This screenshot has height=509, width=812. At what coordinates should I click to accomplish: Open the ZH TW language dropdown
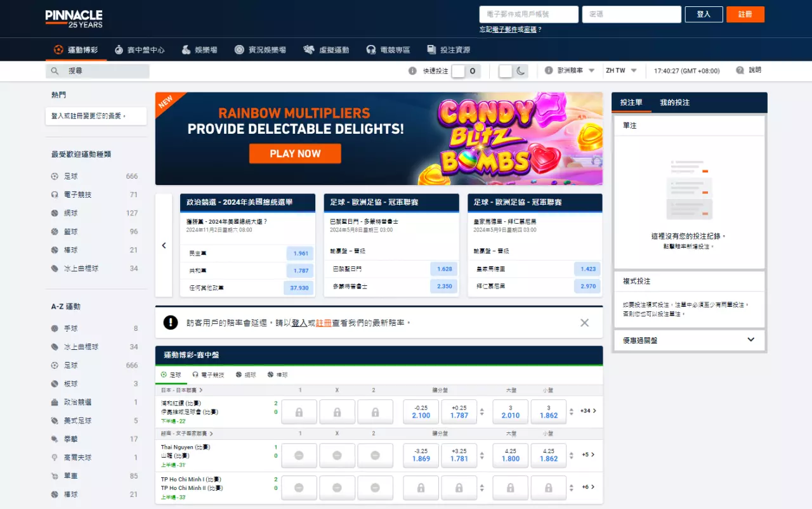coord(621,71)
